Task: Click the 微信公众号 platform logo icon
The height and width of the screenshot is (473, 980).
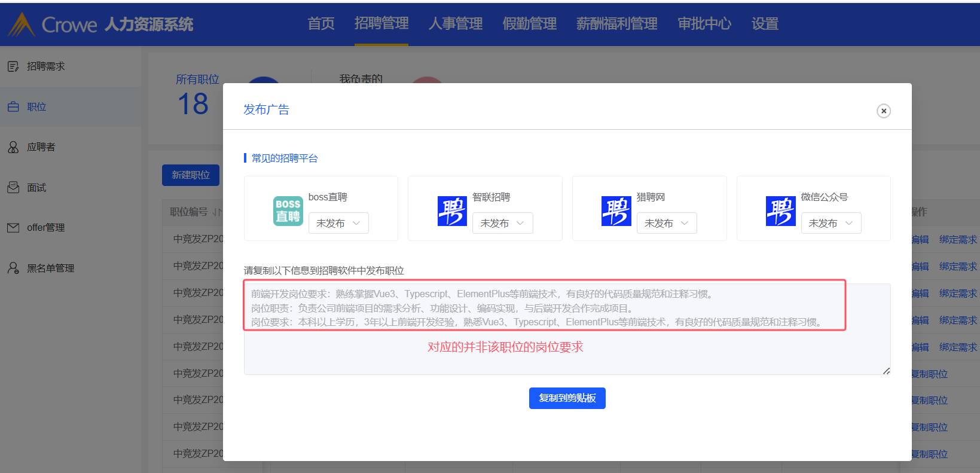Action: [780, 211]
